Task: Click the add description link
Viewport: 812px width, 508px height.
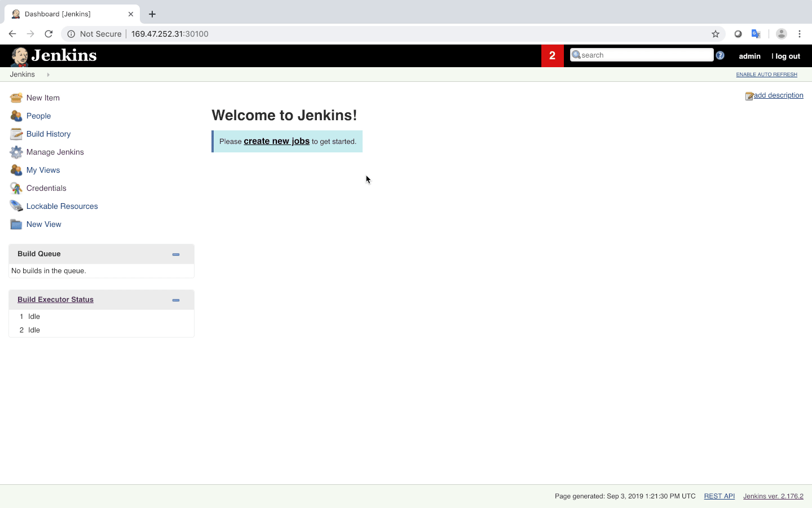Action: tap(779, 95)
